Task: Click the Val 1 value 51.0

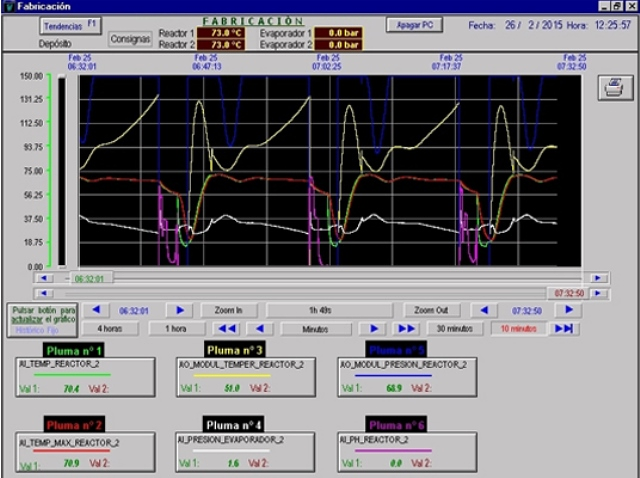Action: tap(232, 388)
